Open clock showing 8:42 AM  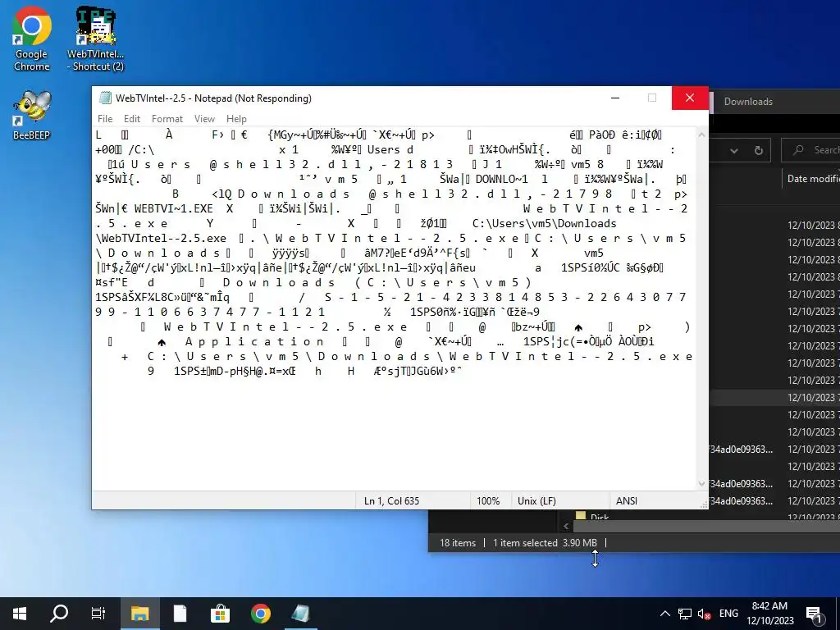[x=769, y=614]
